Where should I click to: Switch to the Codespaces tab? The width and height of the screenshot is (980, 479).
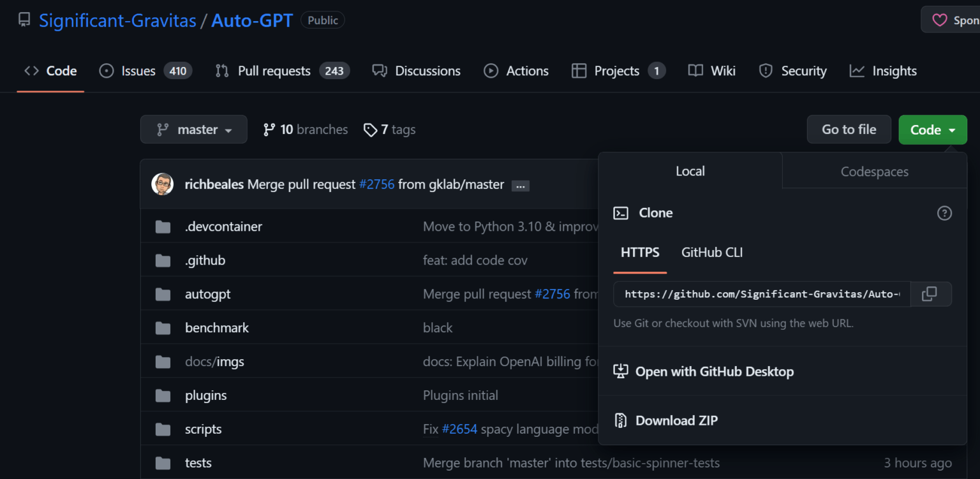point(874,171)
